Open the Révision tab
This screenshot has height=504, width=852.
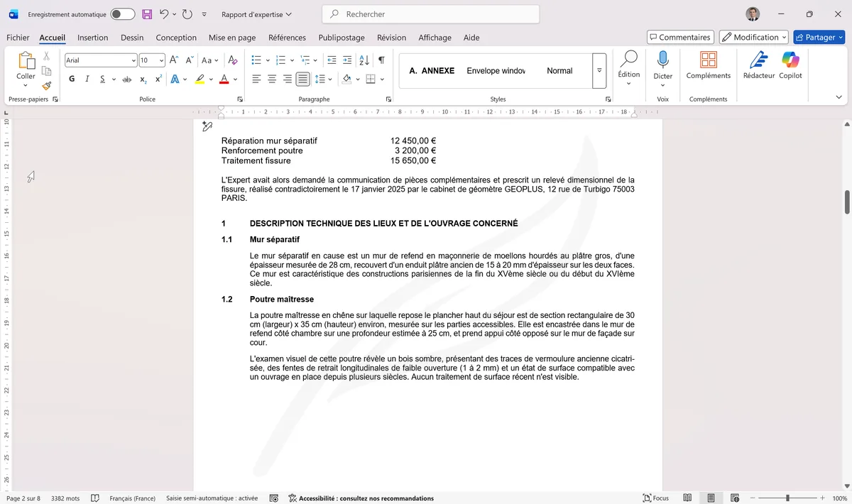click(x=391, y=37)
